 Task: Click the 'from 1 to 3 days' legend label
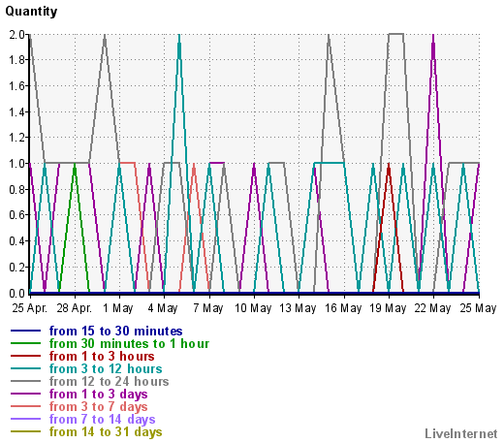[98, 394]
